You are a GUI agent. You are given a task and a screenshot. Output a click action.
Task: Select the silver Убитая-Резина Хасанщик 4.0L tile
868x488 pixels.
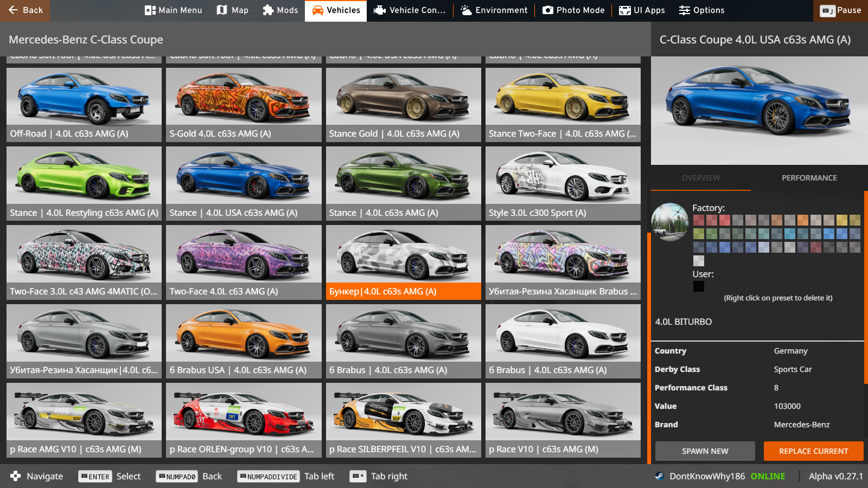click(x=84, y=341)
